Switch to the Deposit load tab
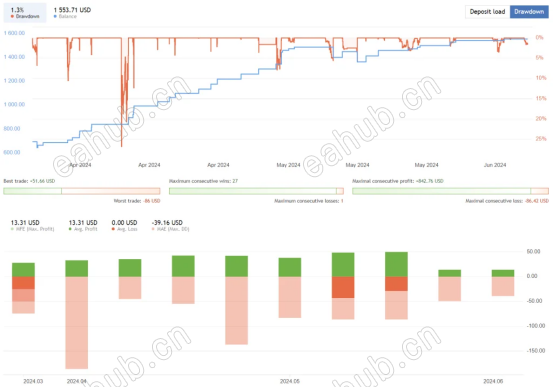Image resolution: width=553 pixels, height=387 pixels. (487, 12)
